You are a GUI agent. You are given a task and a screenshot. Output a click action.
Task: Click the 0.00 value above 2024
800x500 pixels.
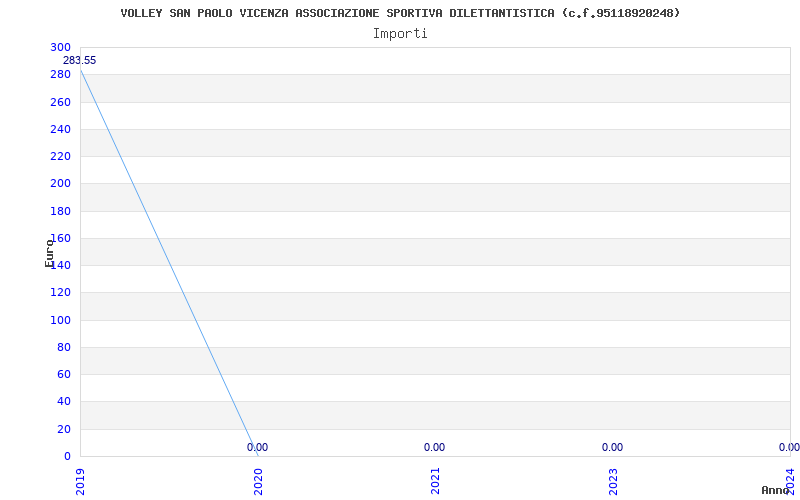click(789, 447)
